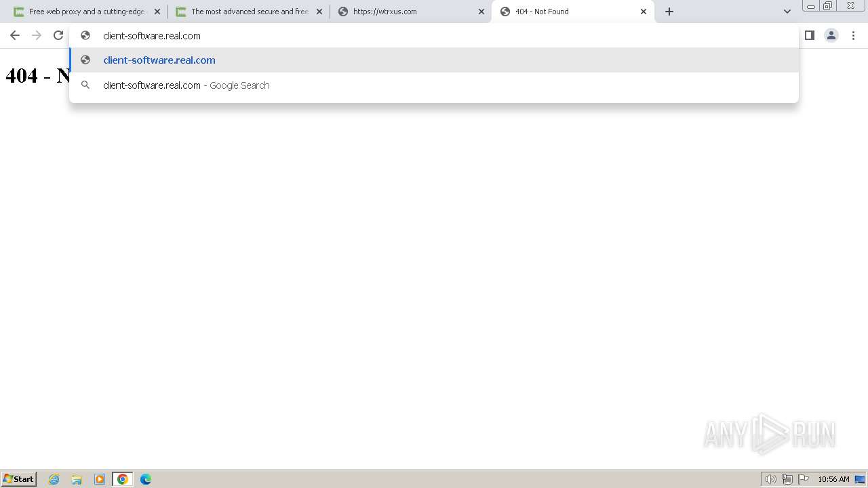Click globe icon of URL suggestion
868x488 pixels.
pos(85,60)
